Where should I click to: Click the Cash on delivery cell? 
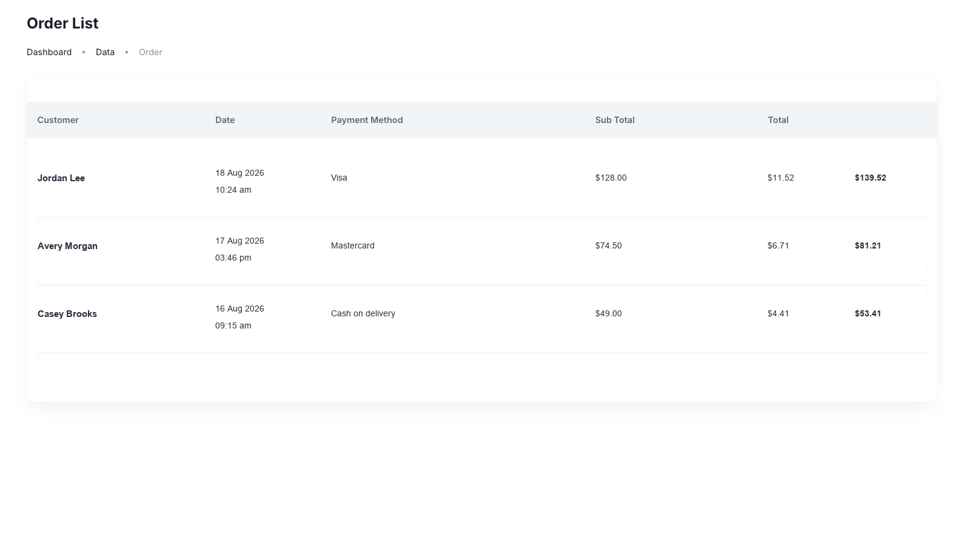(363, 313)
